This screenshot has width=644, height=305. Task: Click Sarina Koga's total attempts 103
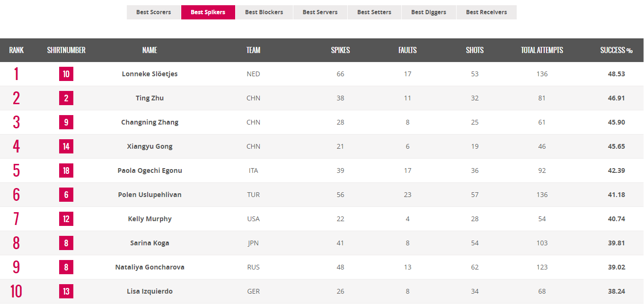coord(542,243)
